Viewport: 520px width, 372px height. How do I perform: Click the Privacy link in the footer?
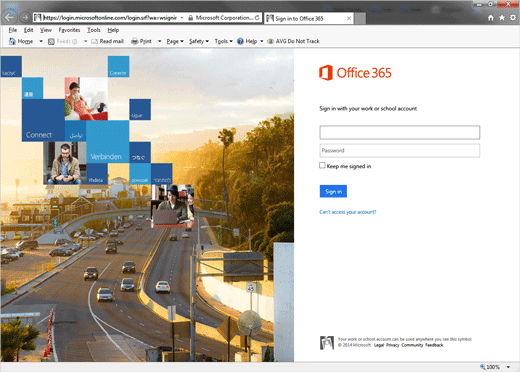point(392,345)
